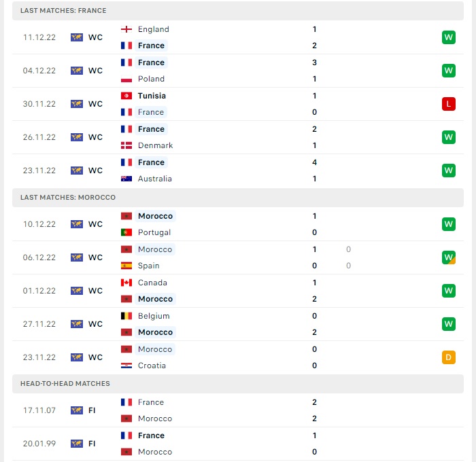Viewport: 476px width, 462px height.
Task: Click the Canada flag icon
Action: click(126, 283)
